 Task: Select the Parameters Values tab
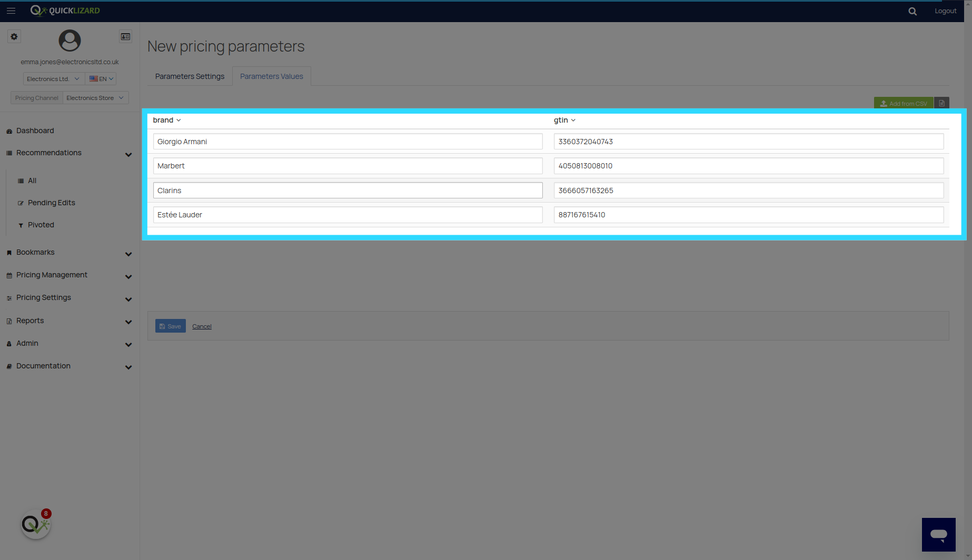pos(271,76)
